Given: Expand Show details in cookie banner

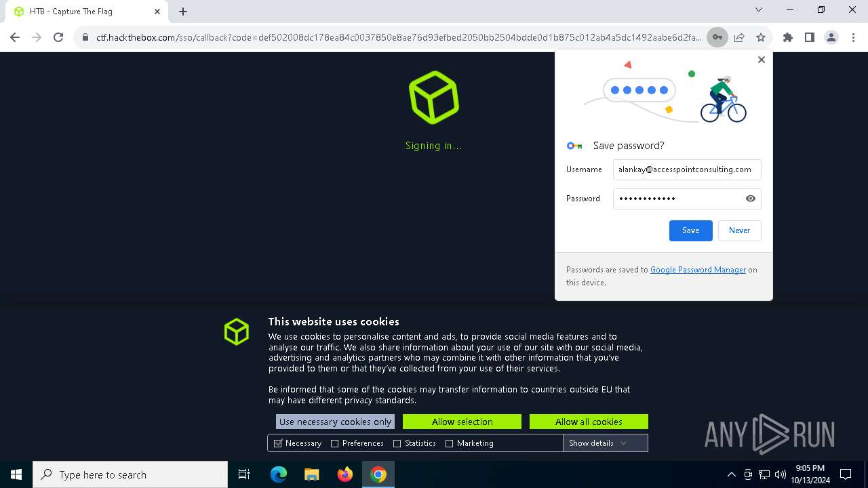Looking at the screenshot, I should point(605,443).
